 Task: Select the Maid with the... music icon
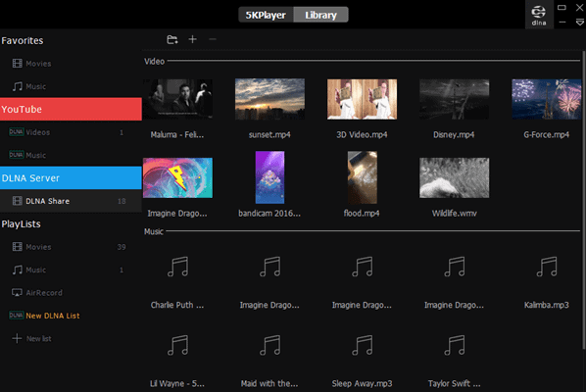[x=269, y=345]
